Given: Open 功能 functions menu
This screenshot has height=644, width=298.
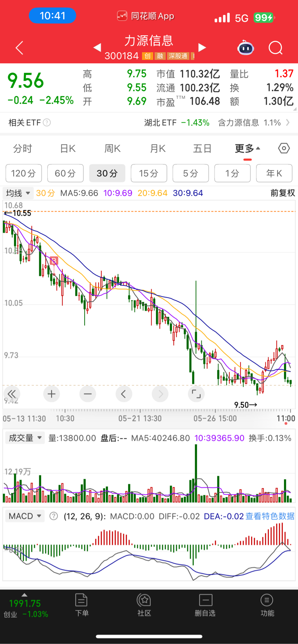Looking at the screenshot, I should coord(267,605).
